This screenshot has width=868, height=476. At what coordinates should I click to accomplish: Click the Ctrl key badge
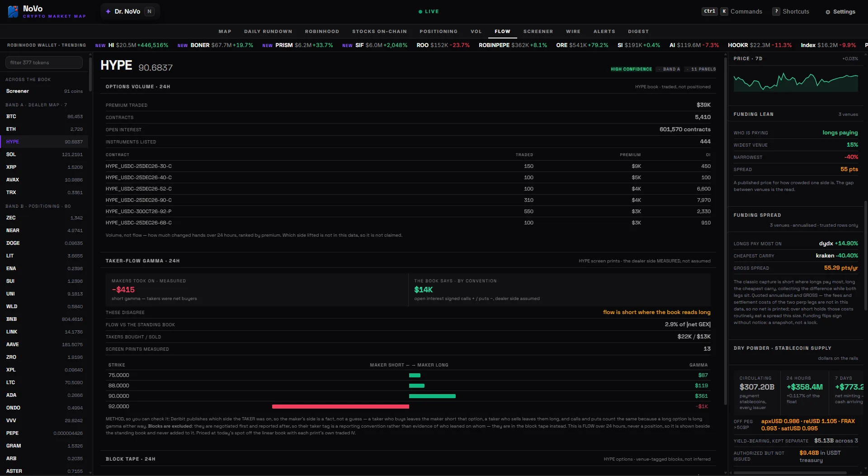click(709, 11)
